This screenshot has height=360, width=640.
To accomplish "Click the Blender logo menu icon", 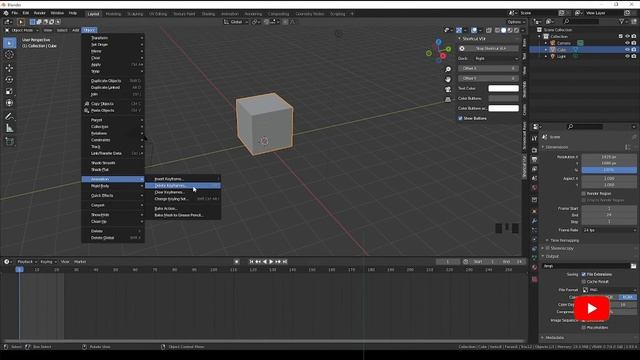I will 6,13.
